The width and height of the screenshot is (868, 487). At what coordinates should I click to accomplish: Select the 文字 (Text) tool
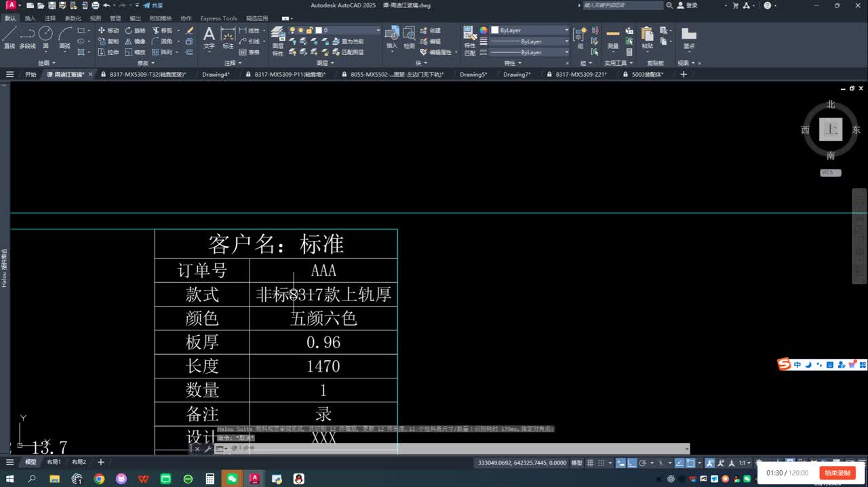[x=209, y=38]
